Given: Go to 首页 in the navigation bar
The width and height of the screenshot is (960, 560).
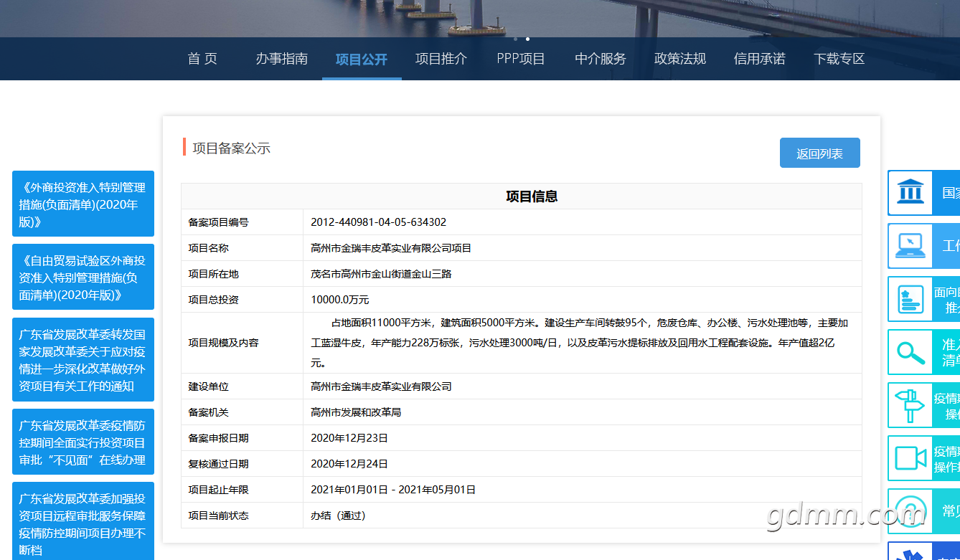Looking at the screenshot, I should pyautogui.click(x=202, y=59).
